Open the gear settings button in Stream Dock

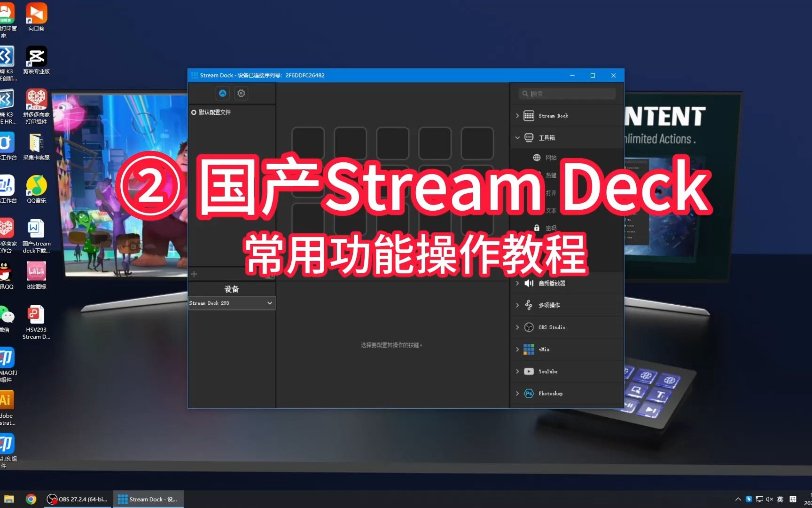pos(241,93)
